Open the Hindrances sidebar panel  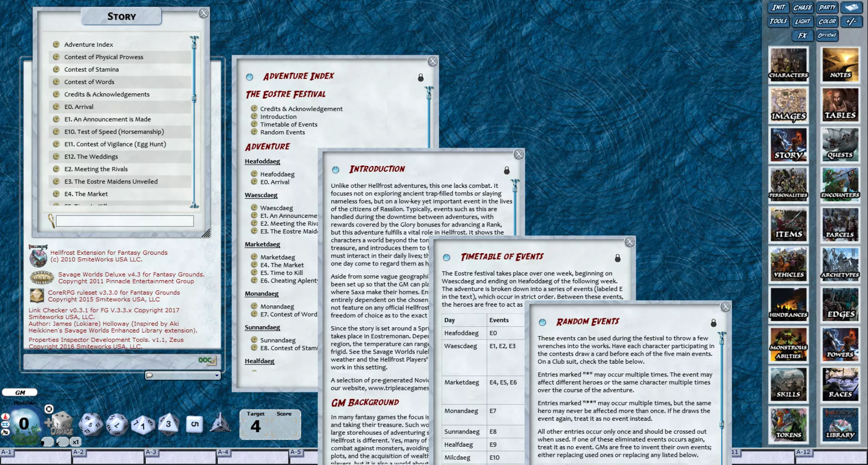[788, 306]
